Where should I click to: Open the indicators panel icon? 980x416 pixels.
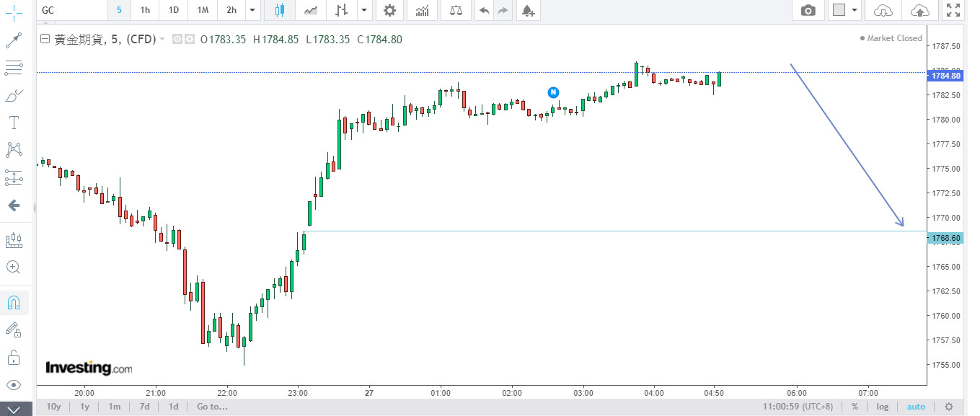click(x=422, y=10)
